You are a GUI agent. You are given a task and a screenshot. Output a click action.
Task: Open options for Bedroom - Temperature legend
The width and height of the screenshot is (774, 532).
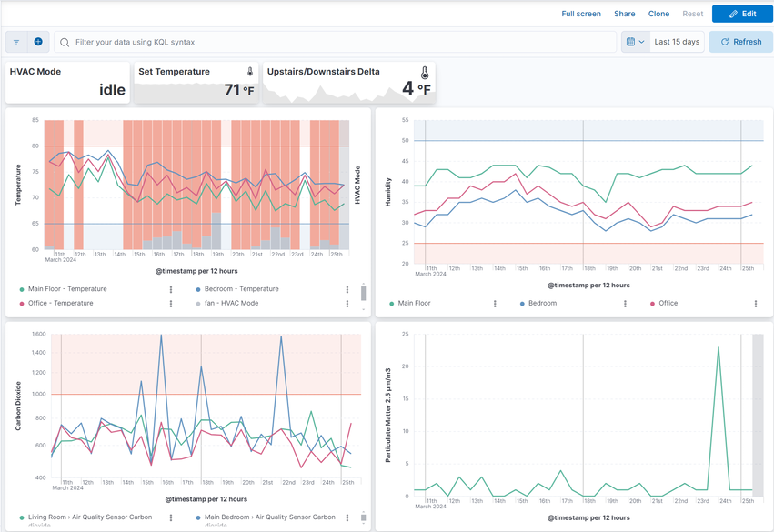347,289
